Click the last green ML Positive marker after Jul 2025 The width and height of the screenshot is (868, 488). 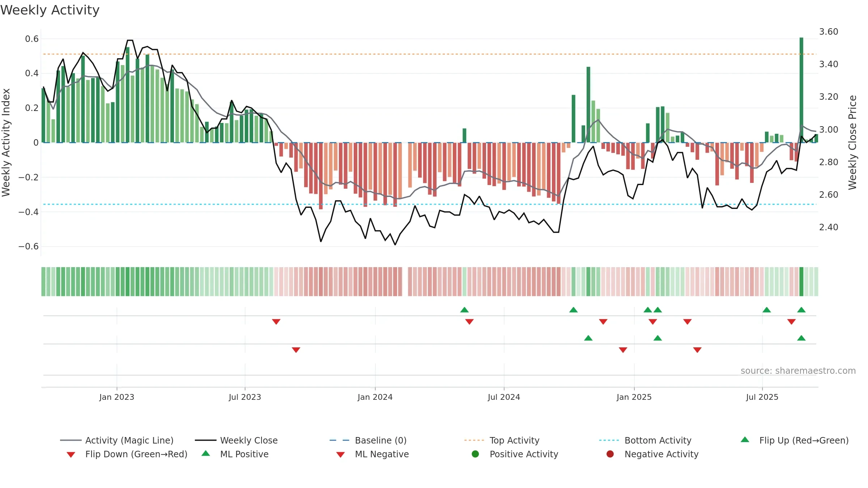coord(801,338)
